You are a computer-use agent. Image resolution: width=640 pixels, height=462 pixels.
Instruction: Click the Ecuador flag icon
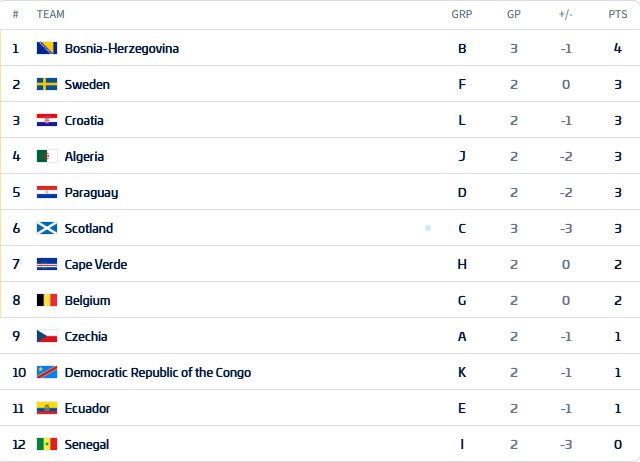[47, 408]
